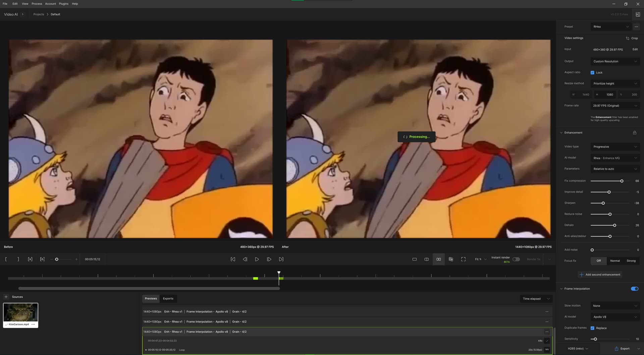This screenshot has width=644, height=355.
Task: Step forward one frame
Action: [269, 259]
